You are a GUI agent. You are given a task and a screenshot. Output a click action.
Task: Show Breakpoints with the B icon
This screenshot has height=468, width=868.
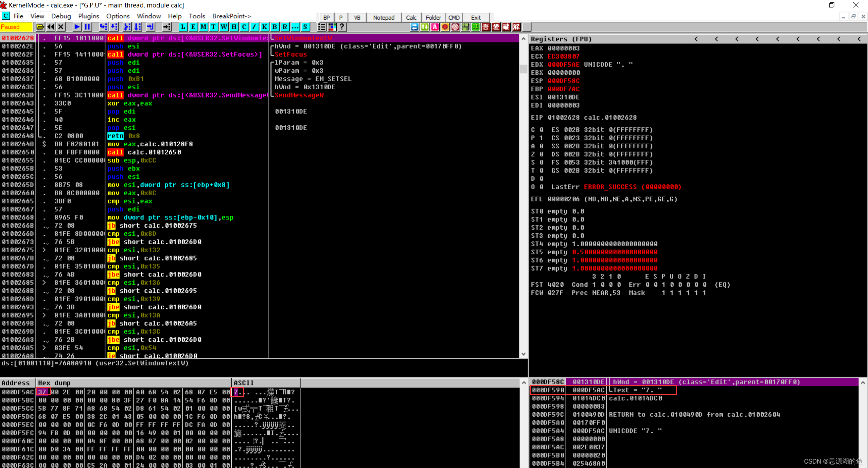click(275, 27)
